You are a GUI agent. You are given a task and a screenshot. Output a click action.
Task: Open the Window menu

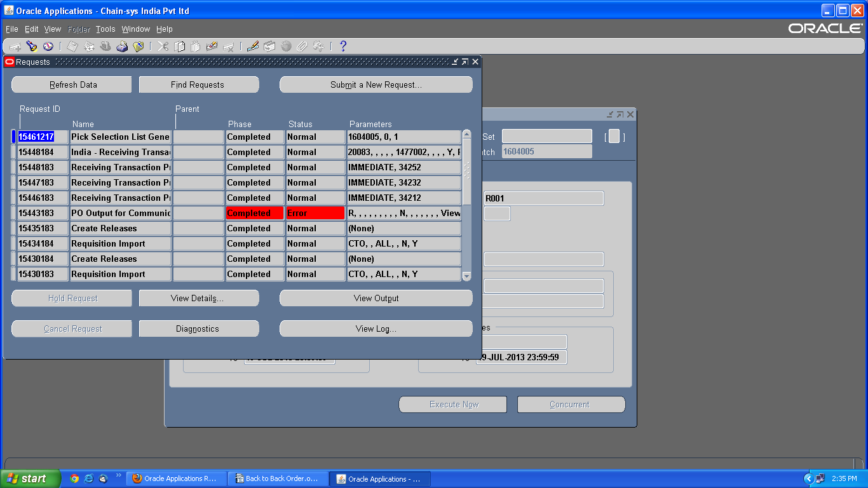[136, 29]
